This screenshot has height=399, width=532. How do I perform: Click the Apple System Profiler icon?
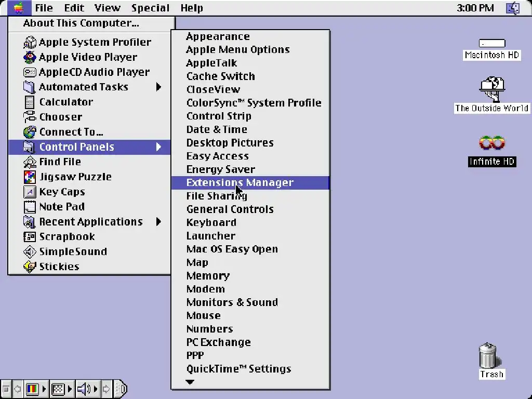30,42
